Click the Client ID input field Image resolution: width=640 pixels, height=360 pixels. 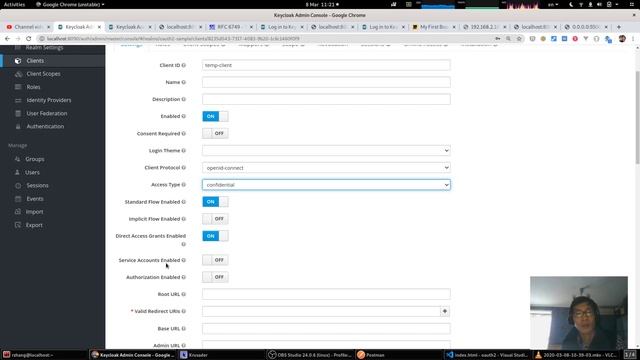pos(326,65)
